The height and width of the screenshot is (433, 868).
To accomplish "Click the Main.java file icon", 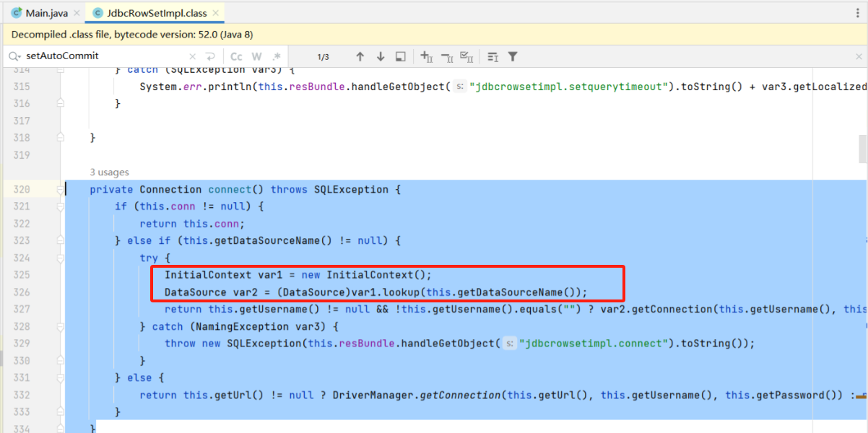I will pos(16,13).
